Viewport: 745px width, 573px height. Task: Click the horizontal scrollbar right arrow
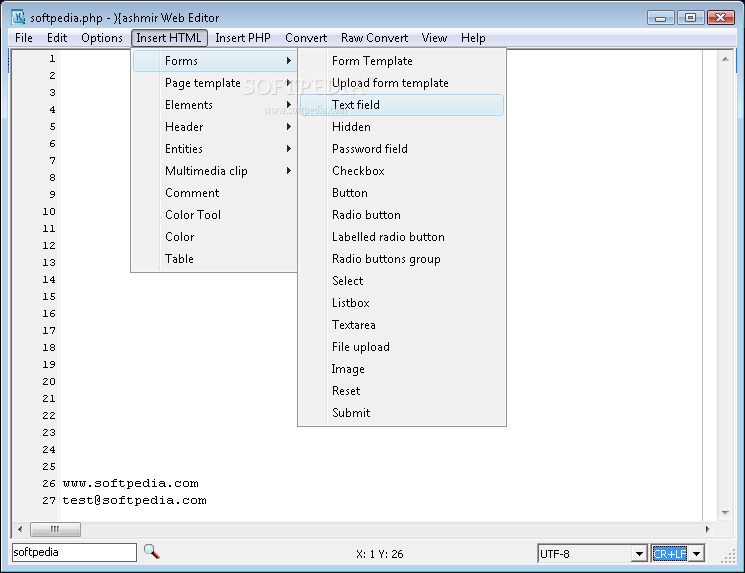[707, 529]
